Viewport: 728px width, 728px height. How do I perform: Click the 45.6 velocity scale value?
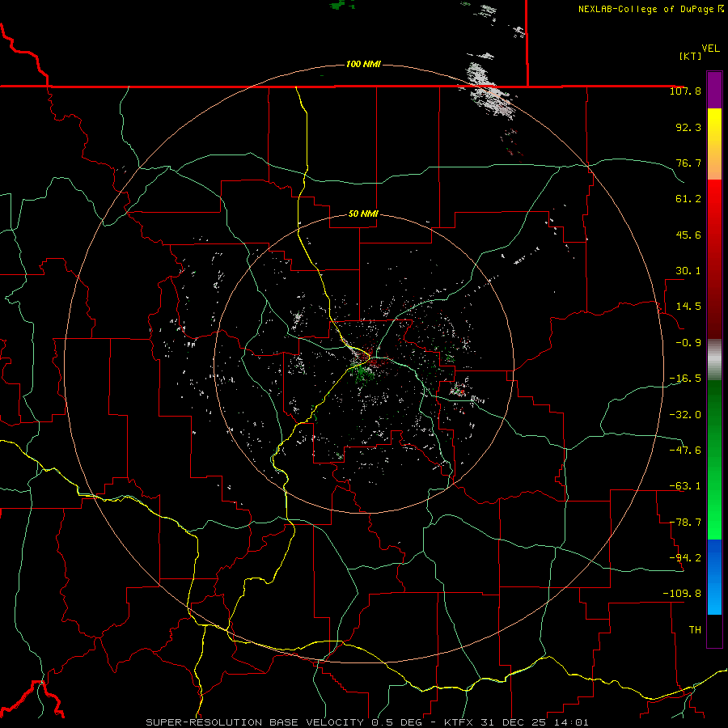click(688, 235)
